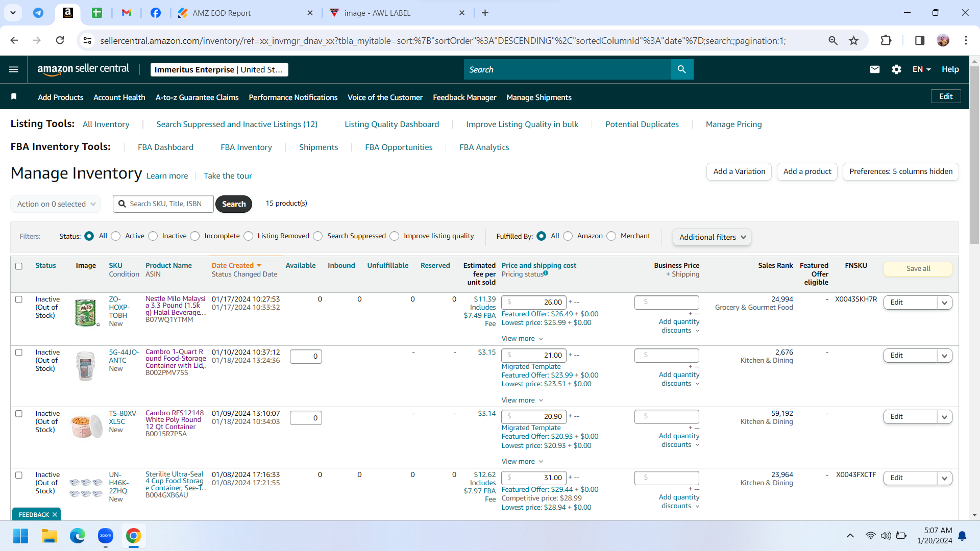Open the Gmail pinned browser tab

click(127, 13)
